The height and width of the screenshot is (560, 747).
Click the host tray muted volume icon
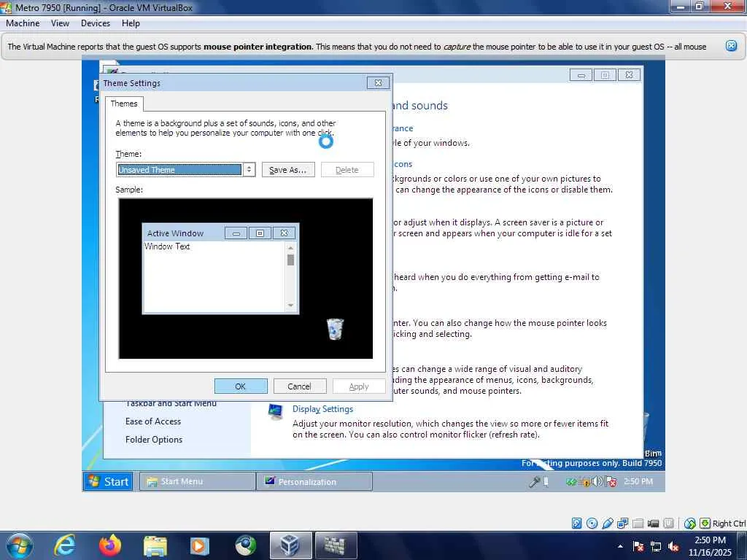(673, 547)
